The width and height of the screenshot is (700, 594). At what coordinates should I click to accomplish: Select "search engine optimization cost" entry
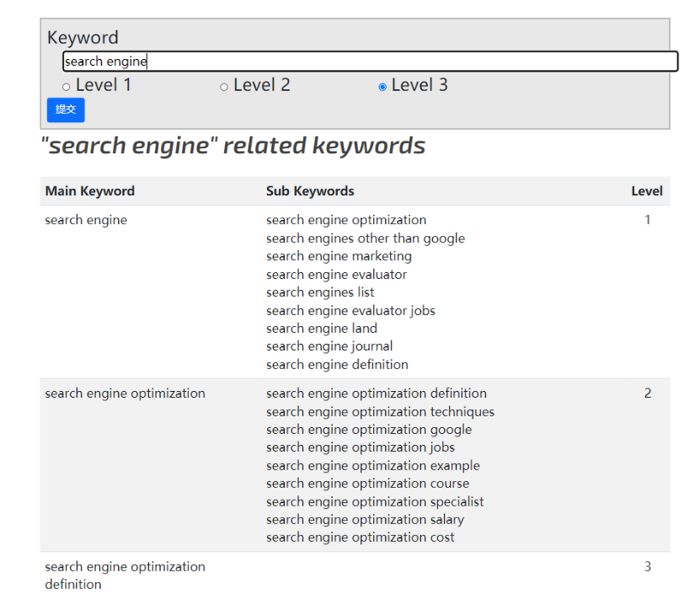pyautogui.click(x=361, y=538)
